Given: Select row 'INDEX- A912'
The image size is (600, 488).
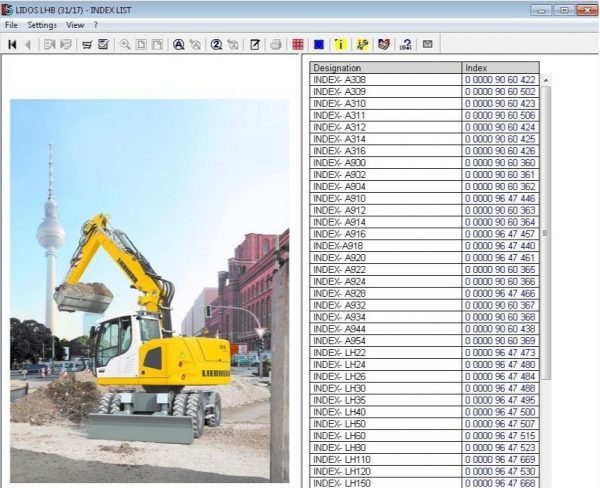Looking at the screenshot, I should pyautogui.click(x=424, y=210).
